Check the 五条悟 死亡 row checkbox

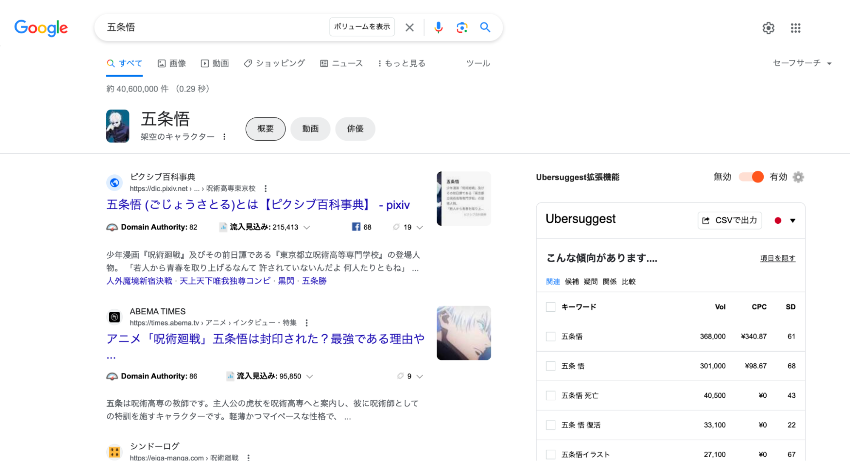pos(551,396)
